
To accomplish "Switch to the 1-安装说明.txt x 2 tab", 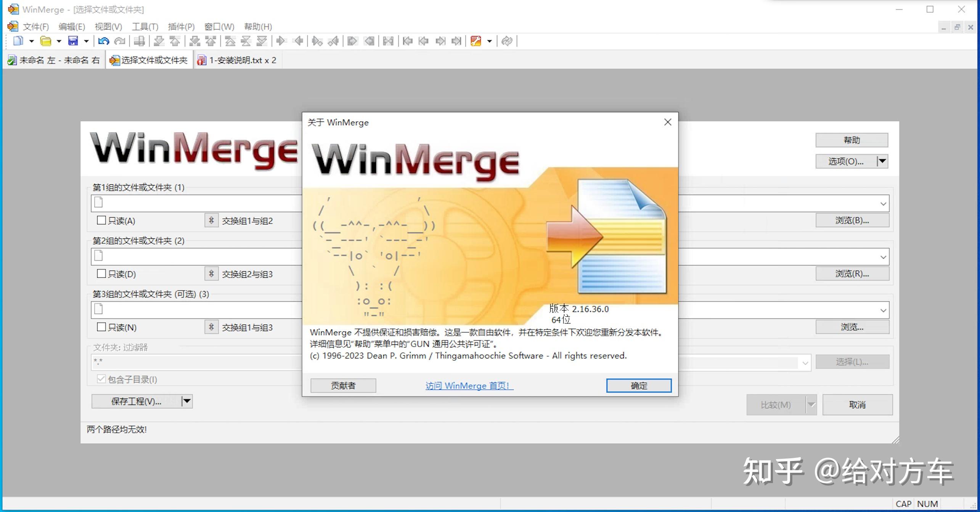I will [x=238, y=60].
